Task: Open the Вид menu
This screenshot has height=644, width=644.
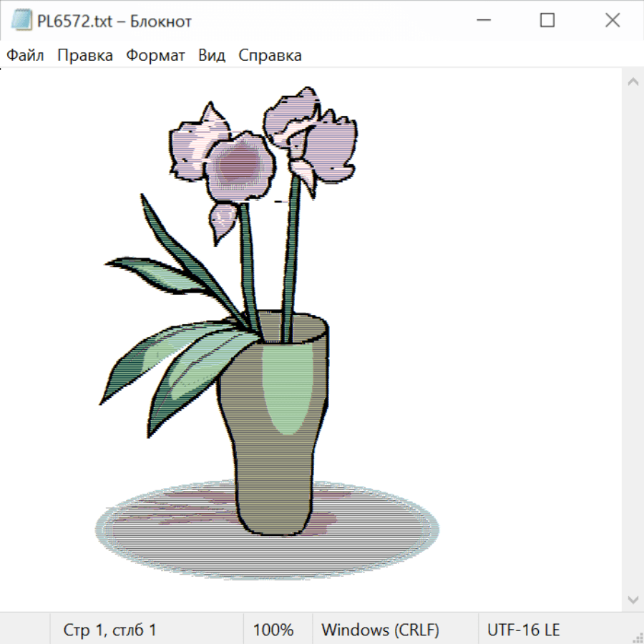Action: click(x=212, y=56)
